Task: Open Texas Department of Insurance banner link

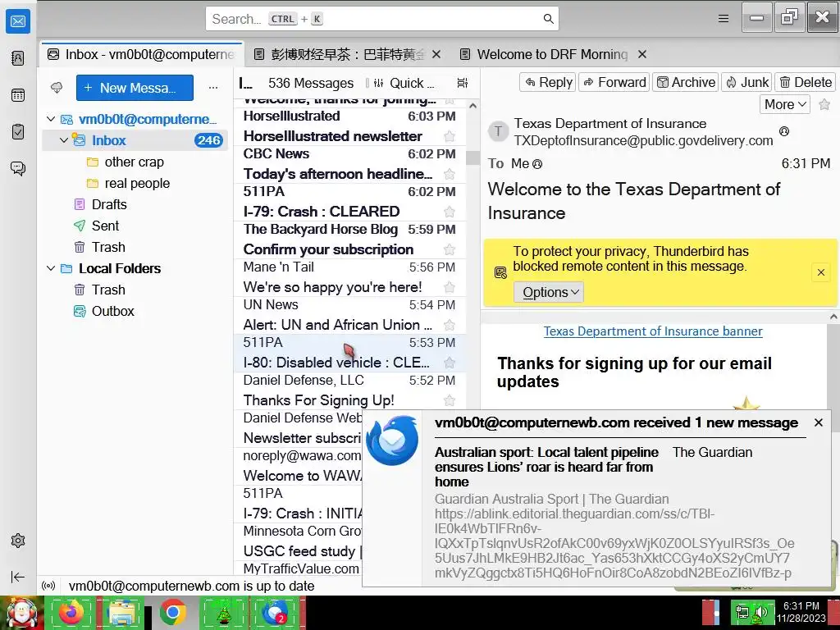Action: [x=652, y=331]
